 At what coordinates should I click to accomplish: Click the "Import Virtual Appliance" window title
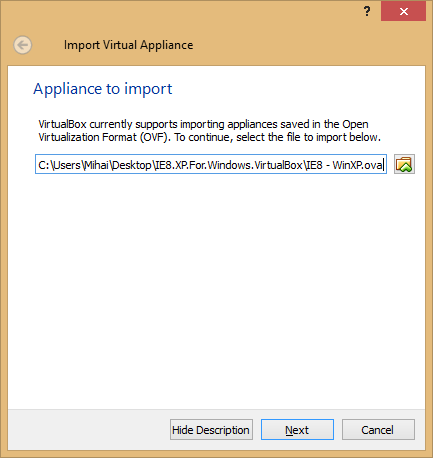128,45
